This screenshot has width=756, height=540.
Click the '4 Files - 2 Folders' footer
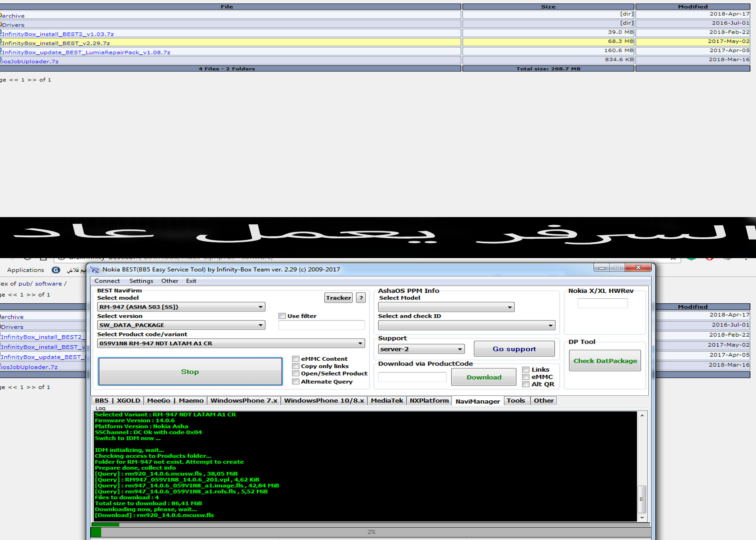227,69
